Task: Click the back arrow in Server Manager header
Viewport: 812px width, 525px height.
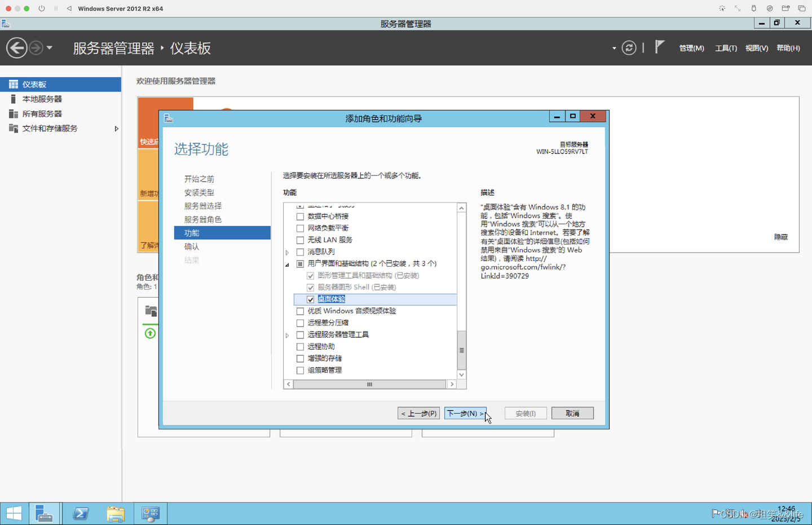Action: (17, 48)
